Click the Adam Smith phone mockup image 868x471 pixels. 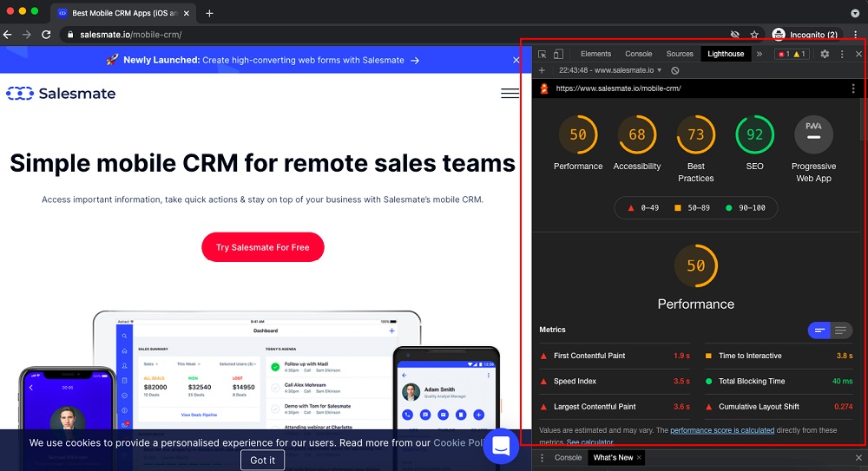[446, 388]
